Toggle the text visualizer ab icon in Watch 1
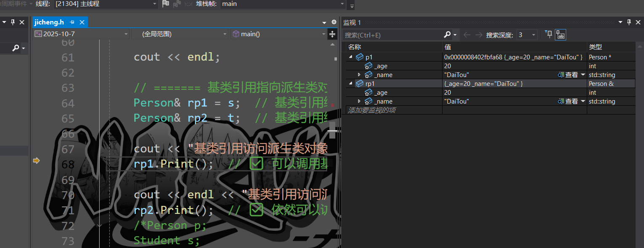 (560, 35)
